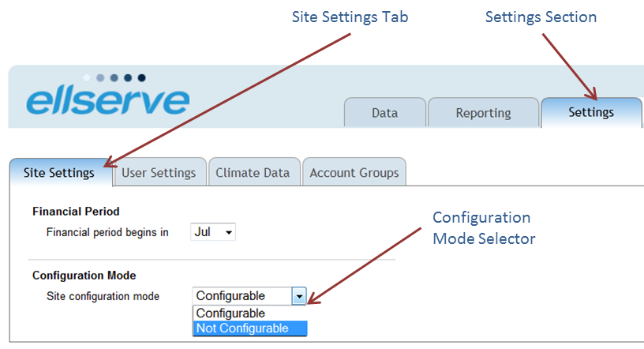Click the 'Site configuration mode' label

click(103, 296)
